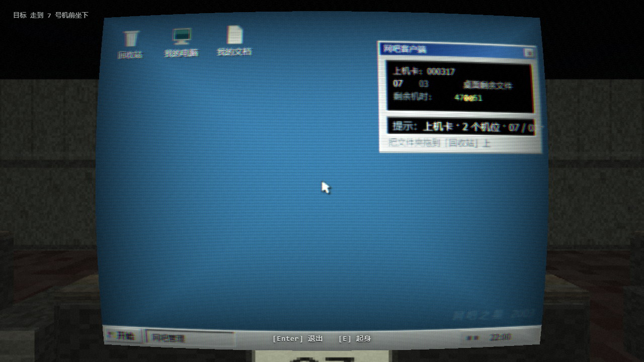The image size is (644, 362).
Task: Click the tray status icons beside the clock
Action: coord(473,338)
